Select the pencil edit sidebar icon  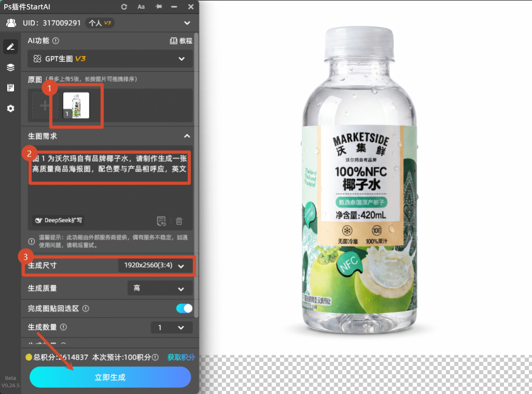10,46
